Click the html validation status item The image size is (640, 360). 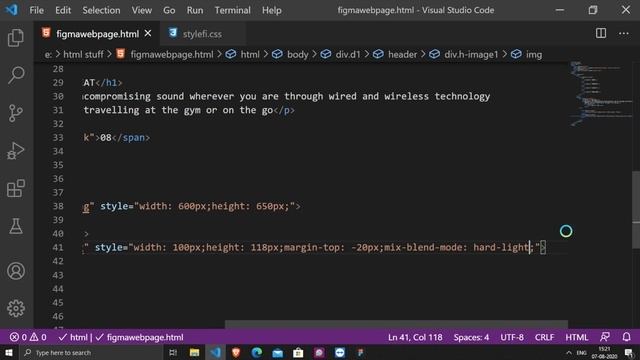[73, 338]
